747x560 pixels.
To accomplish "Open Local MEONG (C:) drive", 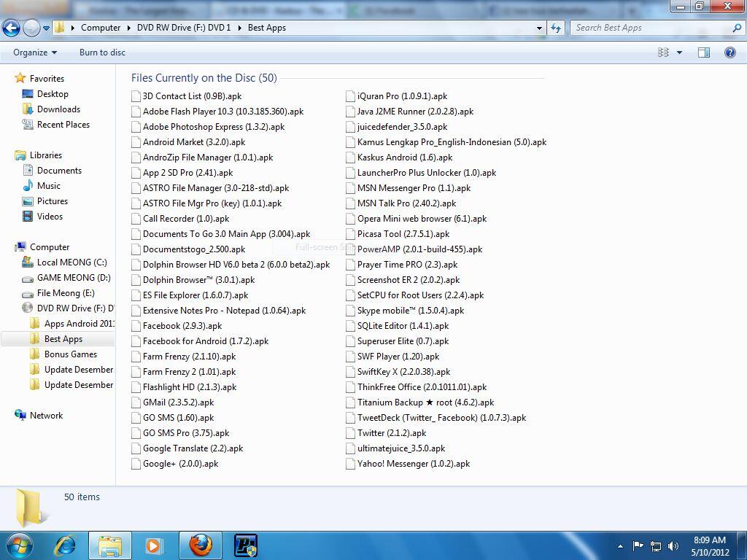I will tap(72, 262).
